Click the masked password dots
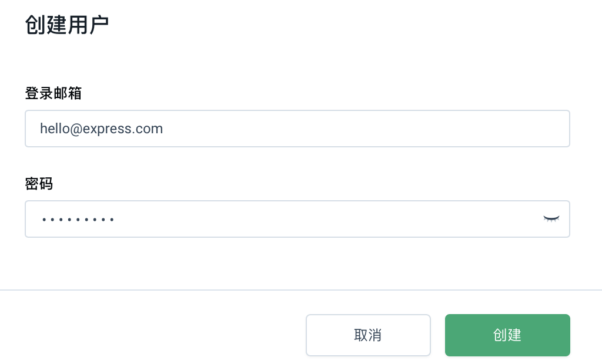The height and width of the screenshot is (364, 602). click(x=78, y=220)
